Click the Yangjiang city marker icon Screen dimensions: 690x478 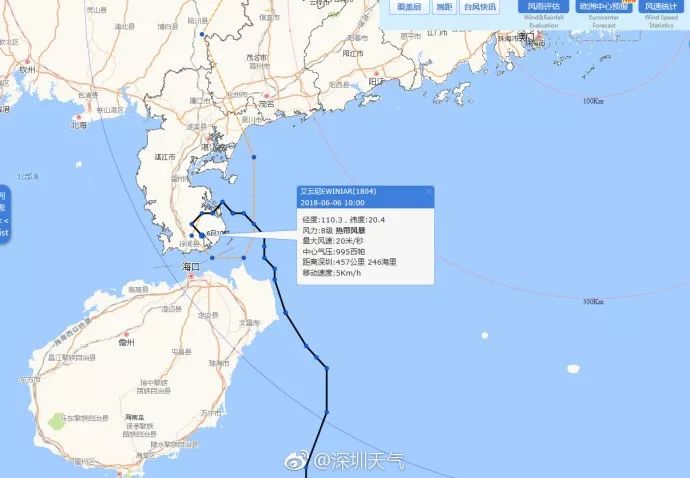376,74
